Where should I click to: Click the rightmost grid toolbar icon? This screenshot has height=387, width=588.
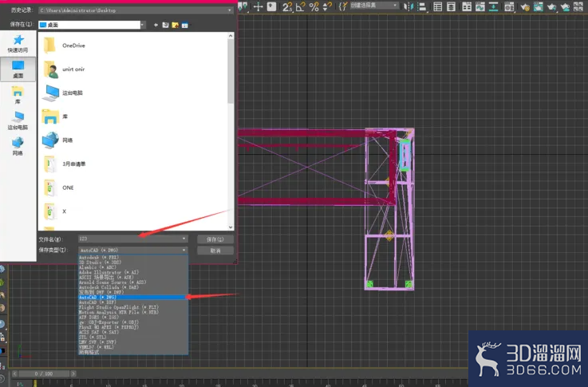click(x=578, y=6)
